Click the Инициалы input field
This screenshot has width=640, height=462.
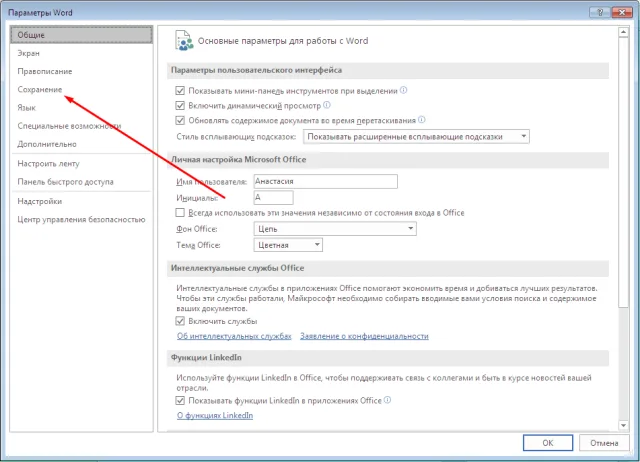click(273, 198)
